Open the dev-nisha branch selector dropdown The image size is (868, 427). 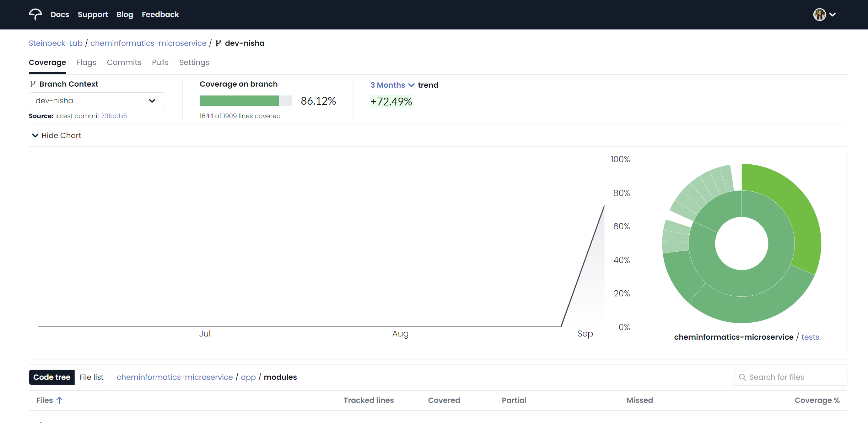(x=97, y=101)
